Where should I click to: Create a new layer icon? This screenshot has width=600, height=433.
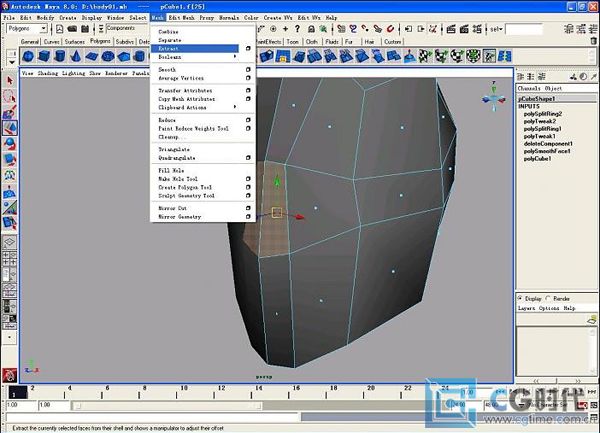click(592, 319)
